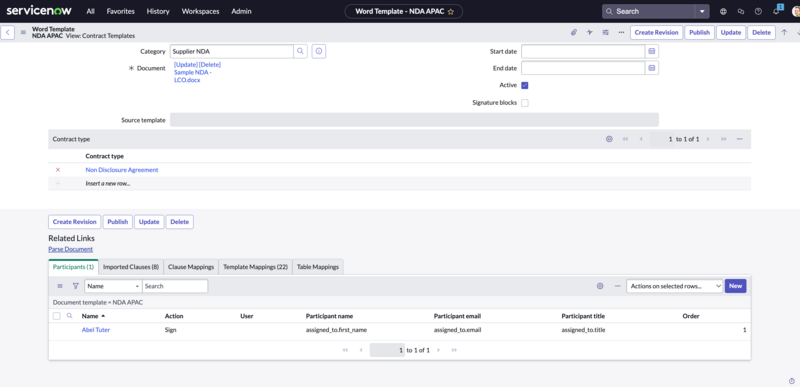Go to previous record with up arrow
The image size is (800, 387).
[x=785, y=32]
